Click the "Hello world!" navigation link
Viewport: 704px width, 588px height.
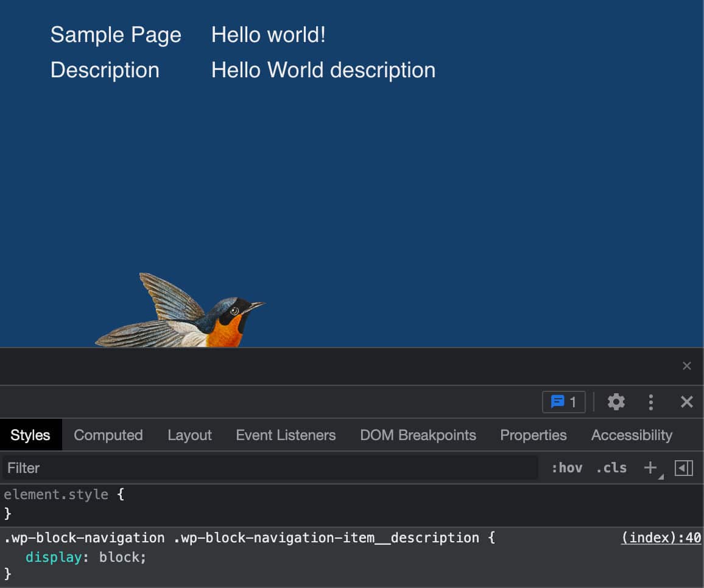coord(268,35)
